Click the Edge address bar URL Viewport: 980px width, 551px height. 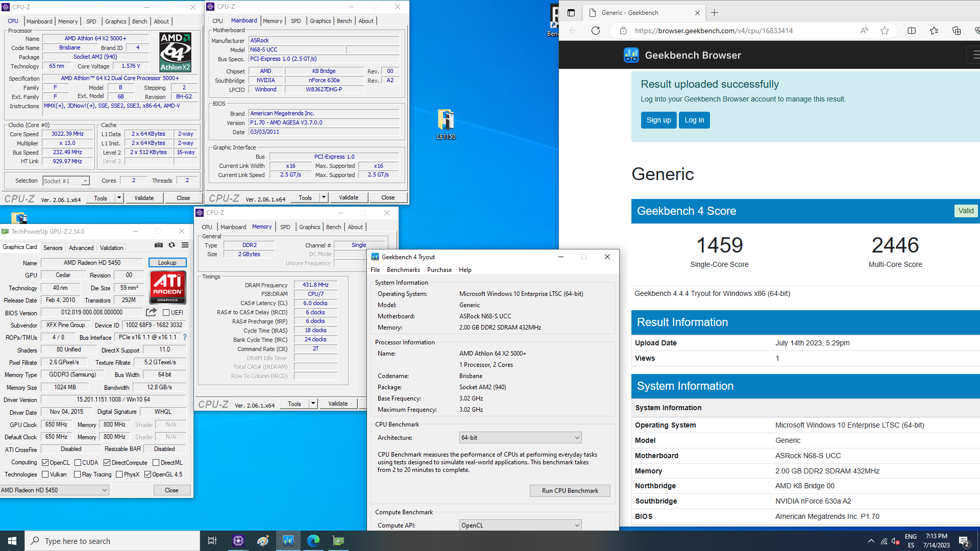(714, 31)
